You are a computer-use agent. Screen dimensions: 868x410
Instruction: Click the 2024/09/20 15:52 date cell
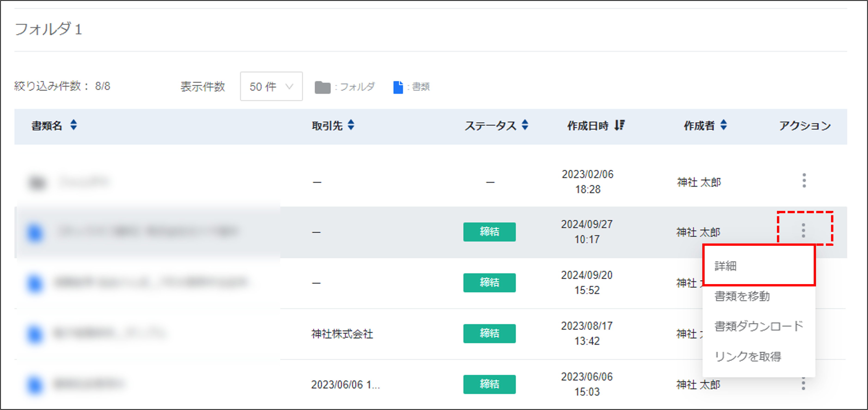(x=587, y=283)
